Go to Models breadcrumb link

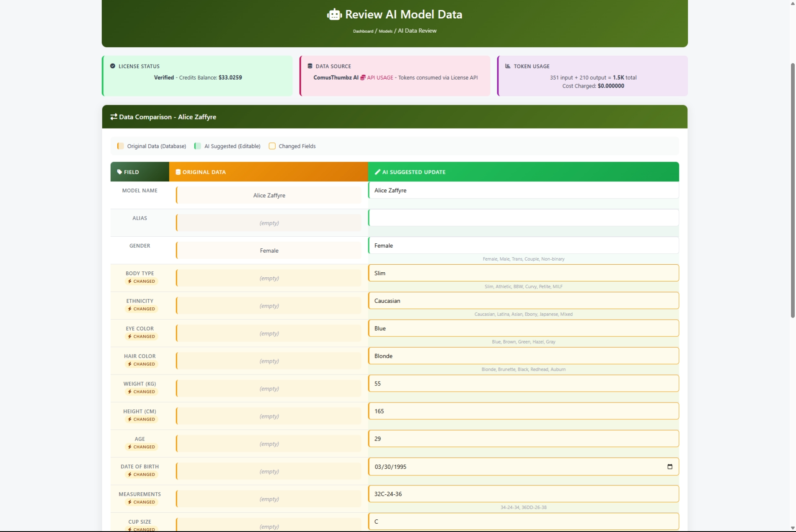point(385,31)
